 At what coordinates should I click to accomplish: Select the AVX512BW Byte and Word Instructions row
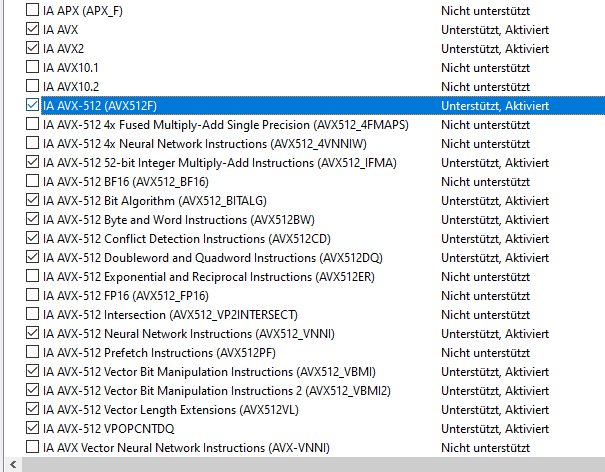point(179,220)
